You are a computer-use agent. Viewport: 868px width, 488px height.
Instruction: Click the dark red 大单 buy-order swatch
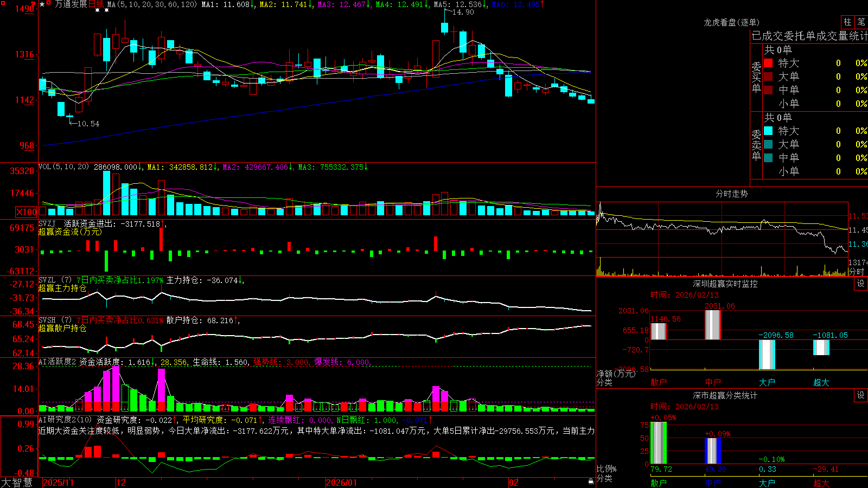point(768,76)
